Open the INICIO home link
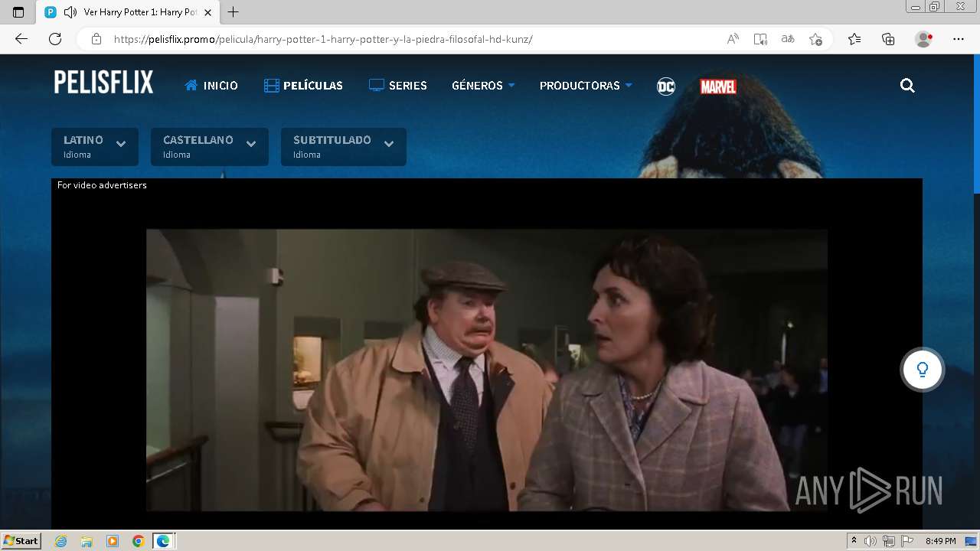The image size is (980, 551). point(211,86)
